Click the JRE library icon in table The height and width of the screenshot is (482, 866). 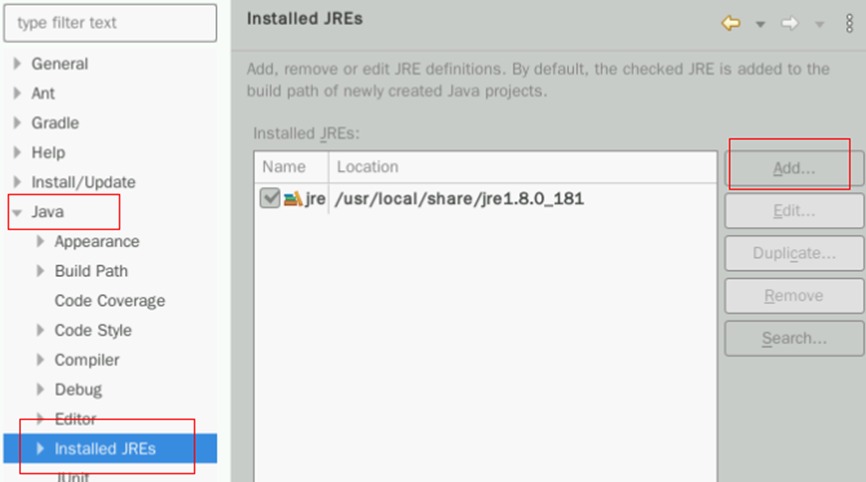click(x=292, y=199)
